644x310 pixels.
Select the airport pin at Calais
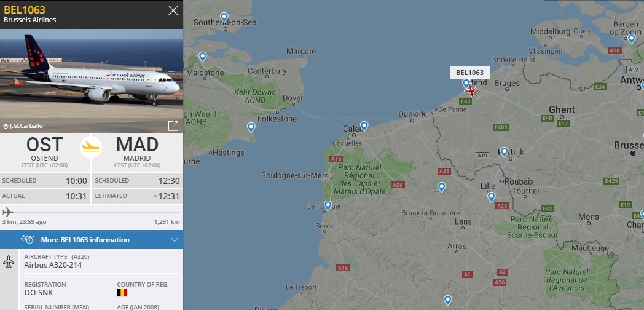coord(364,125)
